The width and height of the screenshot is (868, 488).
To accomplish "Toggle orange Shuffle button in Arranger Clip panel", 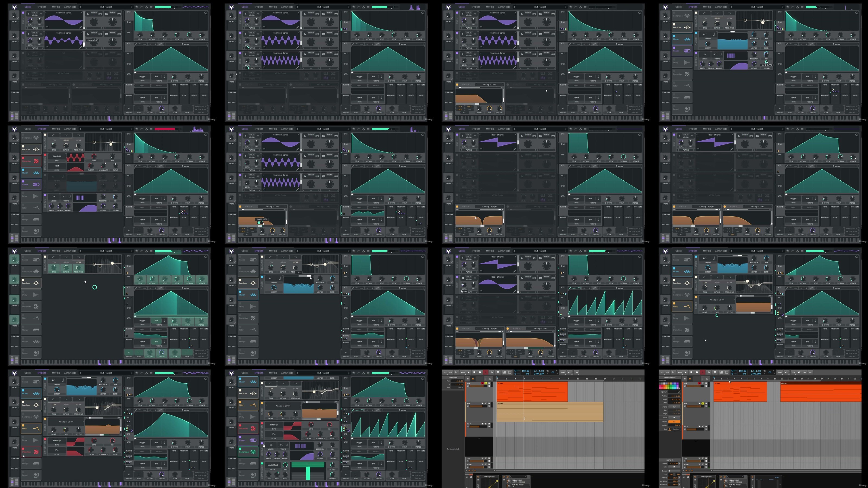I will tap(674, 422).
